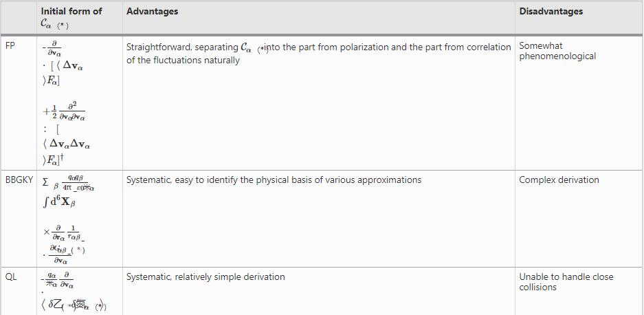
Task: Click the "Straightforward, separating" advantages text
Action: pos(182,47)
